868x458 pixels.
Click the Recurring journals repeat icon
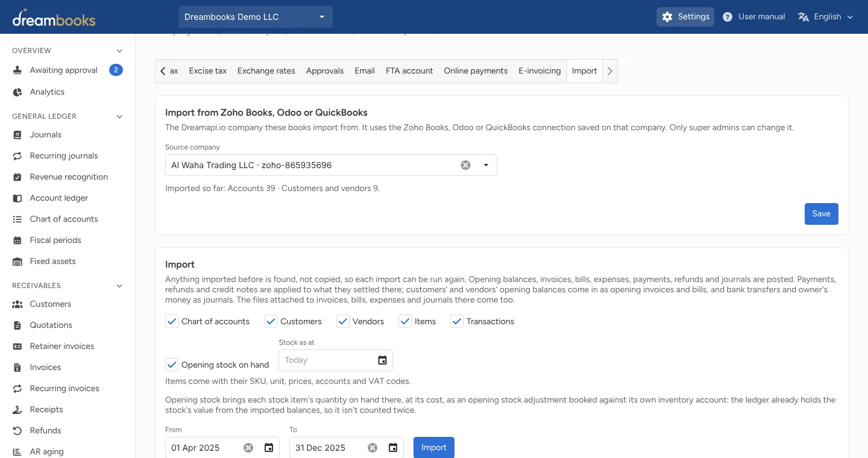[x=17, y=156]
